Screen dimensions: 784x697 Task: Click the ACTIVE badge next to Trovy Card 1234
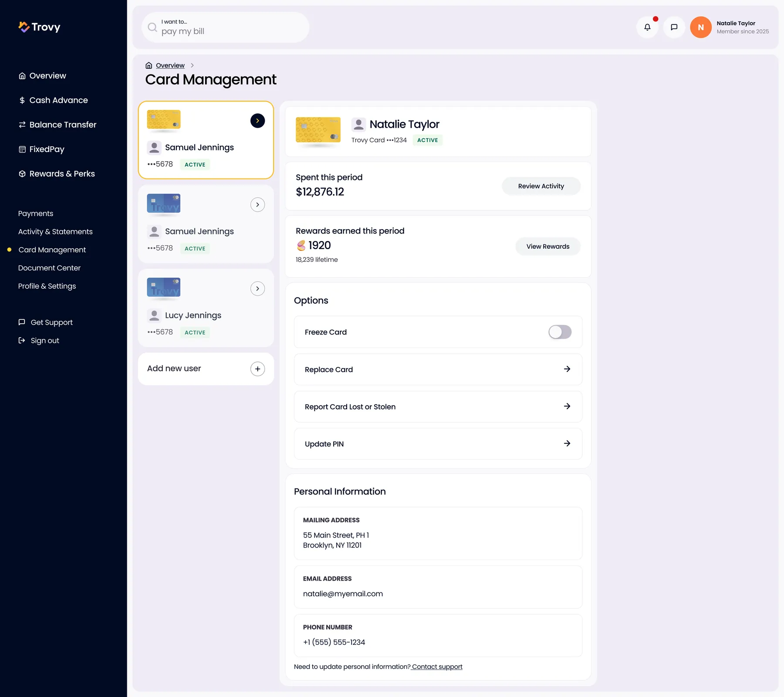427,140
